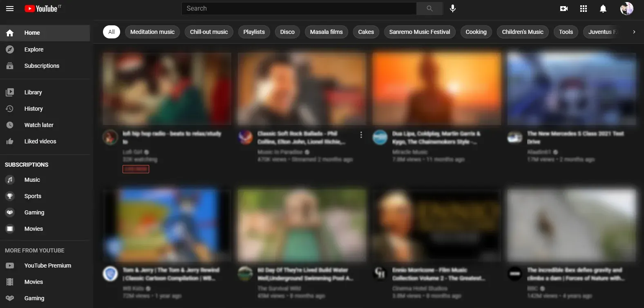The image size is (644, 308).
Task: Click the YouTube Premium icon
Action: [x=10, y=266]
